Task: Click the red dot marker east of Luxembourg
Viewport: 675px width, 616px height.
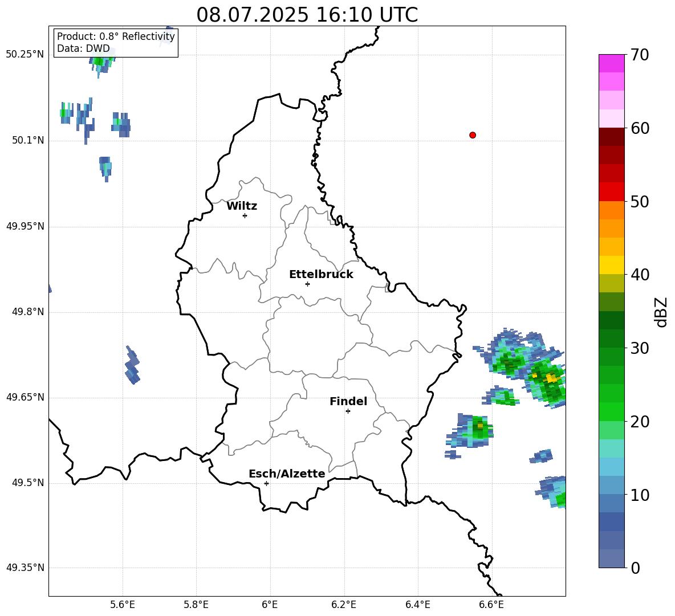Action: pyautogui.click(x=472, y=135)
